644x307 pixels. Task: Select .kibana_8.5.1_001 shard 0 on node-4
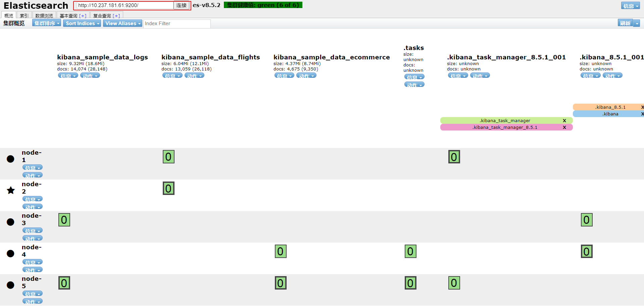[x=587, y=251]
